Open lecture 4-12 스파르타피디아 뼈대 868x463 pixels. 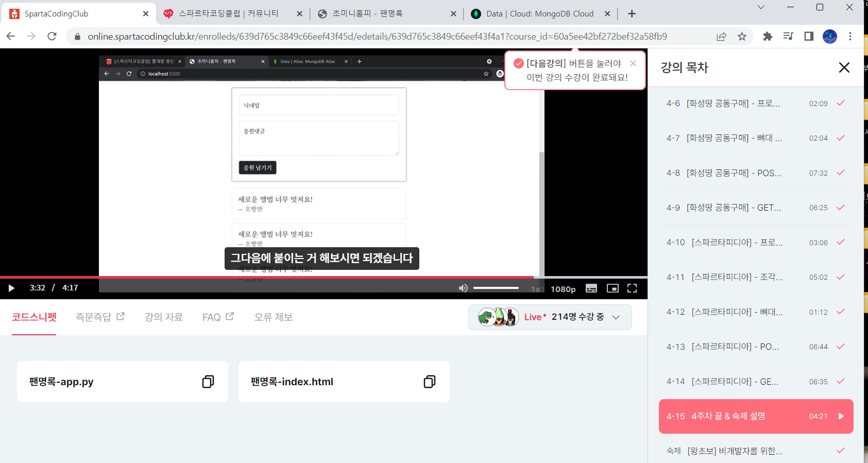[756, 312]
